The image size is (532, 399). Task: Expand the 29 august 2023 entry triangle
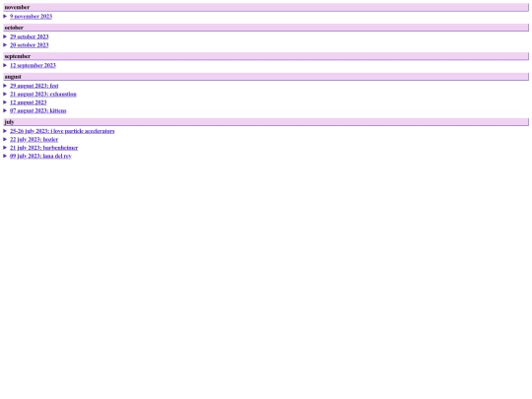tap(5, 86)
